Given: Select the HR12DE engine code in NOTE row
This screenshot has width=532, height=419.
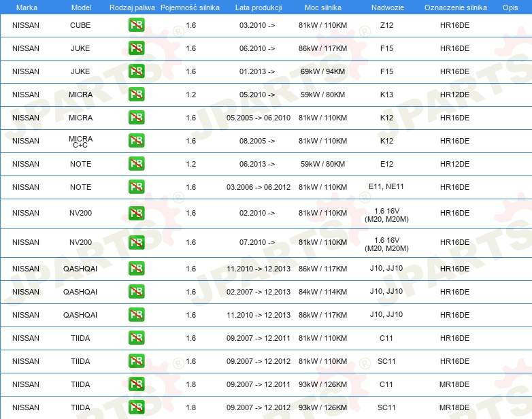Looking at the screenshot, I should click(454, 164).
